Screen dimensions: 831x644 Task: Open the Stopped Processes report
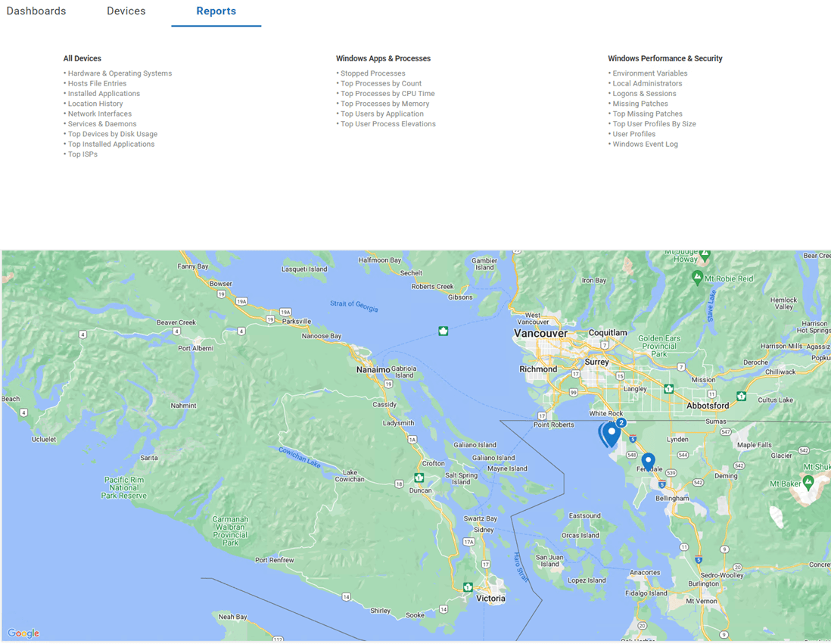[372, 73]
